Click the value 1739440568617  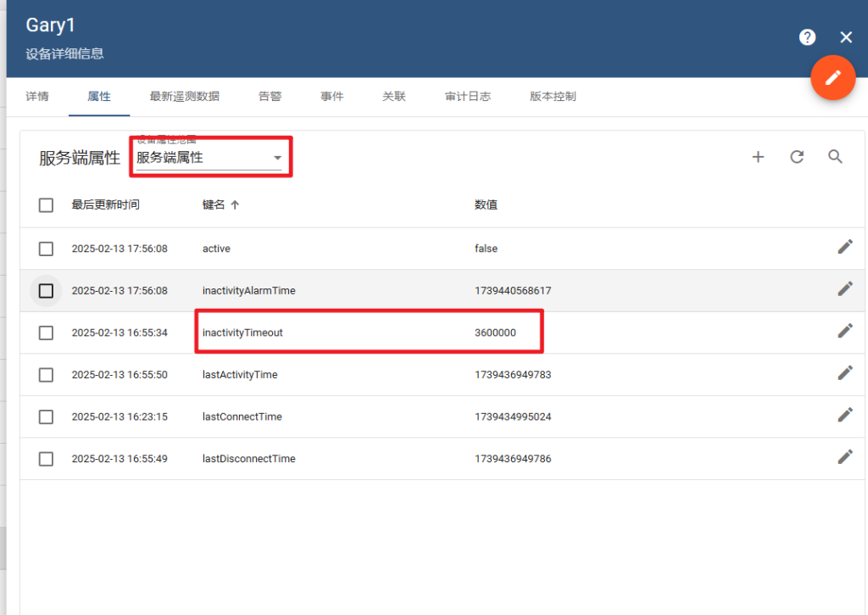[513, 291]
